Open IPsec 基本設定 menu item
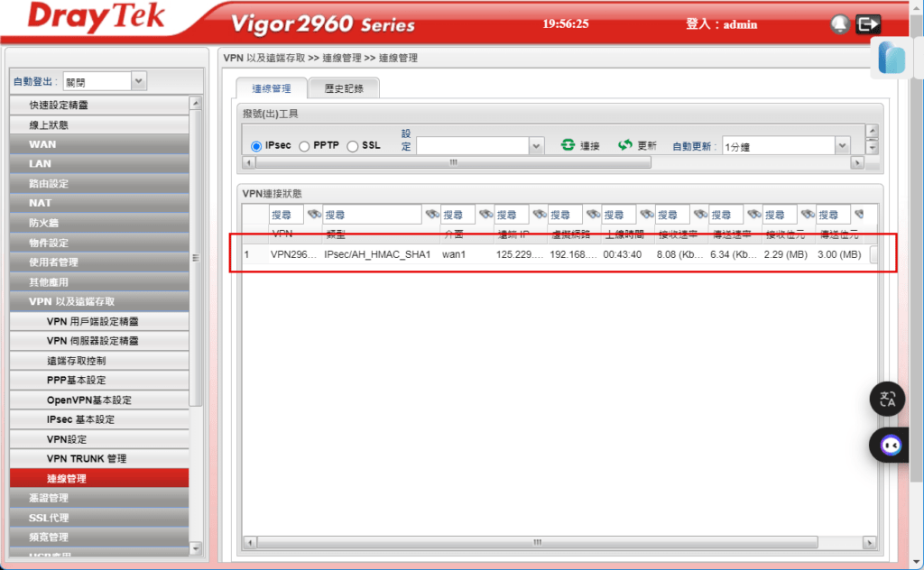The height and width of the screenshot is (570, 924). [99, 419]
